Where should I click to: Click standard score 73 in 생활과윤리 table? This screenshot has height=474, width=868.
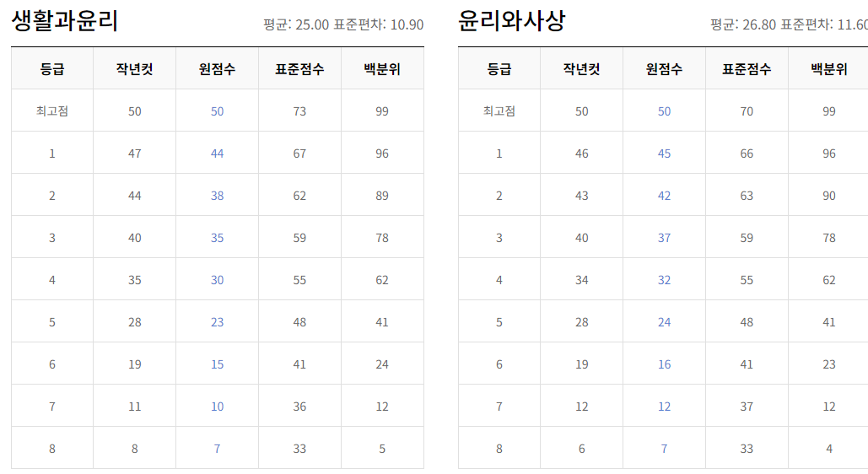[299, 111]
